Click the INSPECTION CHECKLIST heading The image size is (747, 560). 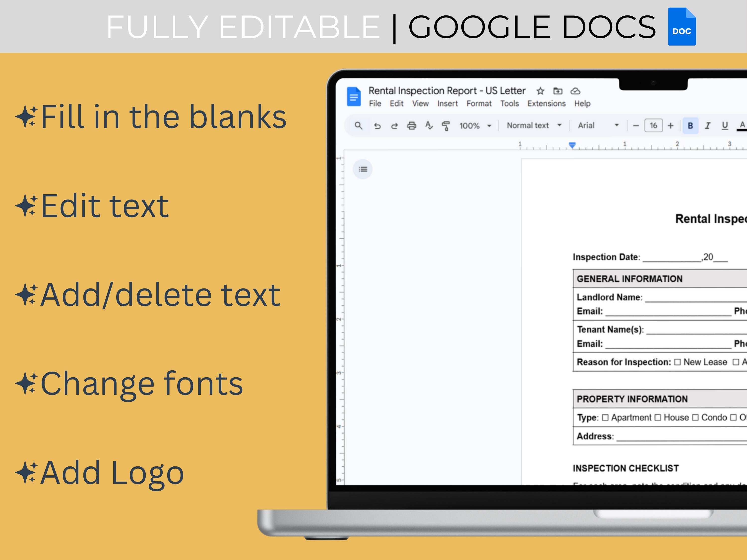coord(625,468)
